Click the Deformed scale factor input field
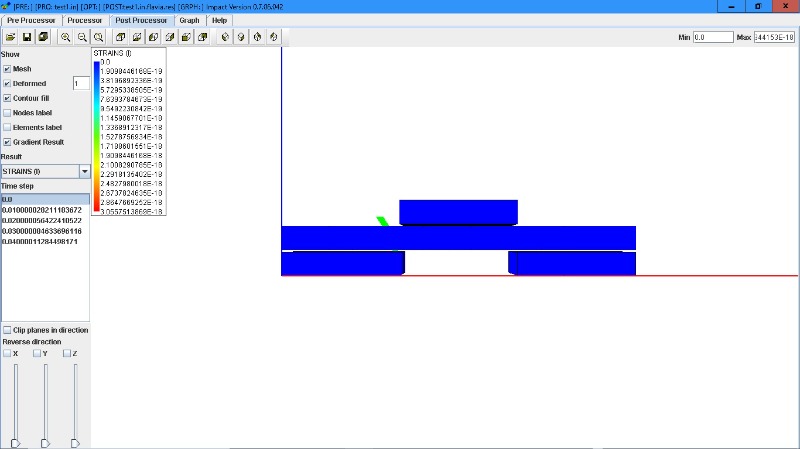 pos(81,83)
